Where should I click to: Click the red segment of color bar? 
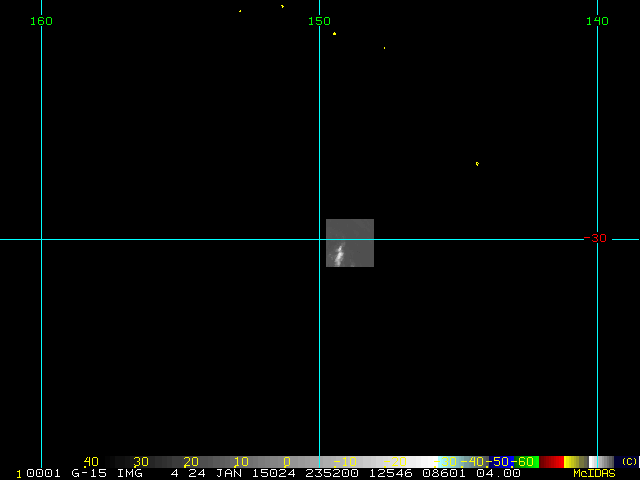point(552,462)
